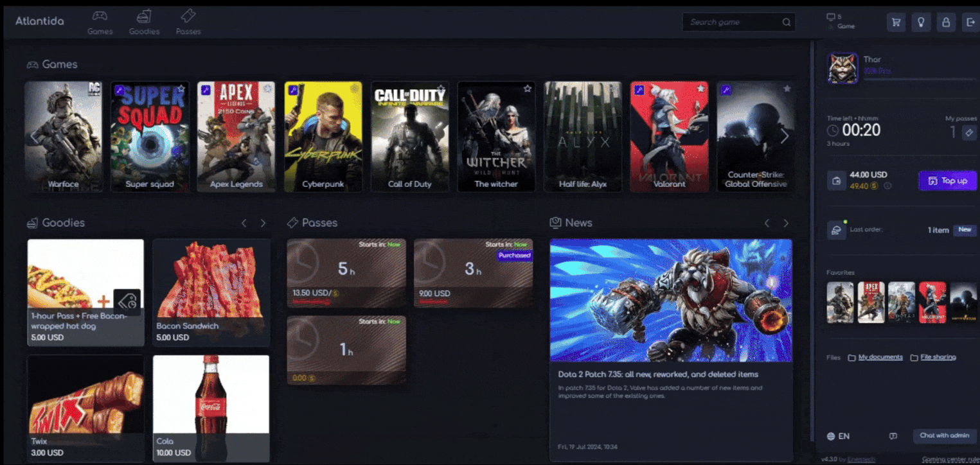Click the key badge on Valorant
Image resolution: width=980 pixels, height=465 pixels.
coord(639,91)
